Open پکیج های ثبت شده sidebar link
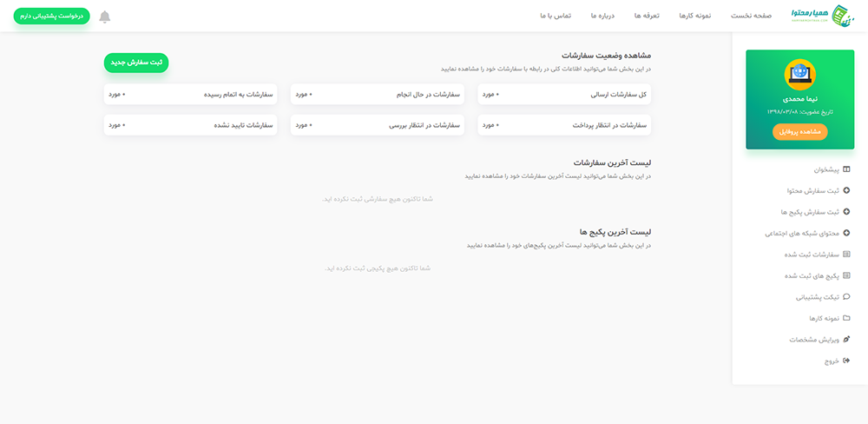This screenshot has height=424, width=868. (x=812, y=275)
